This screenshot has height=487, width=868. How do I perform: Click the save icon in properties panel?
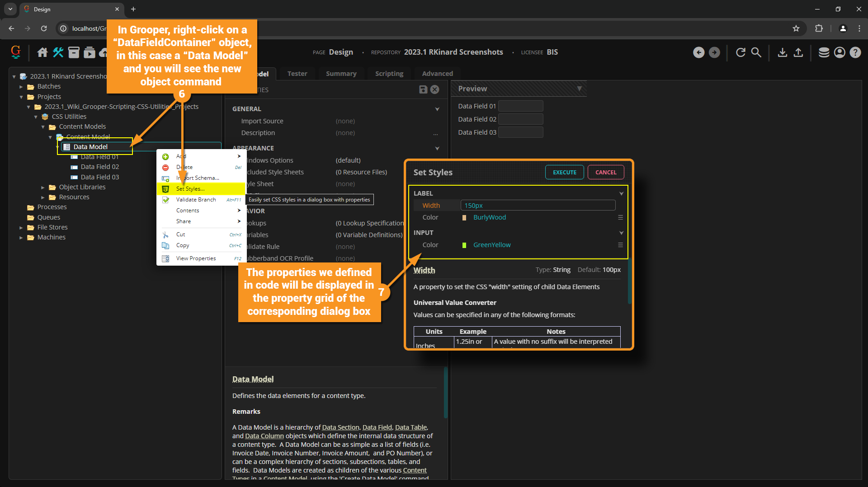(423, 89)
